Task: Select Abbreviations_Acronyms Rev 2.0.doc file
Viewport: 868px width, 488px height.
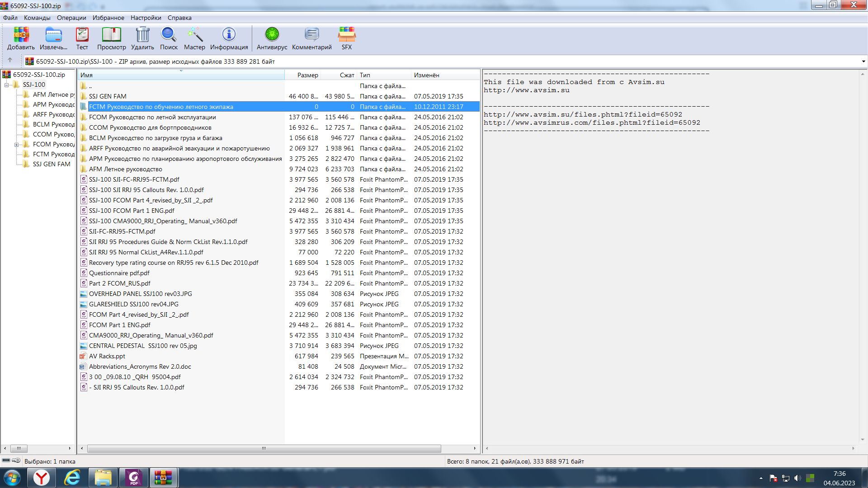Action: pos(279,366)
